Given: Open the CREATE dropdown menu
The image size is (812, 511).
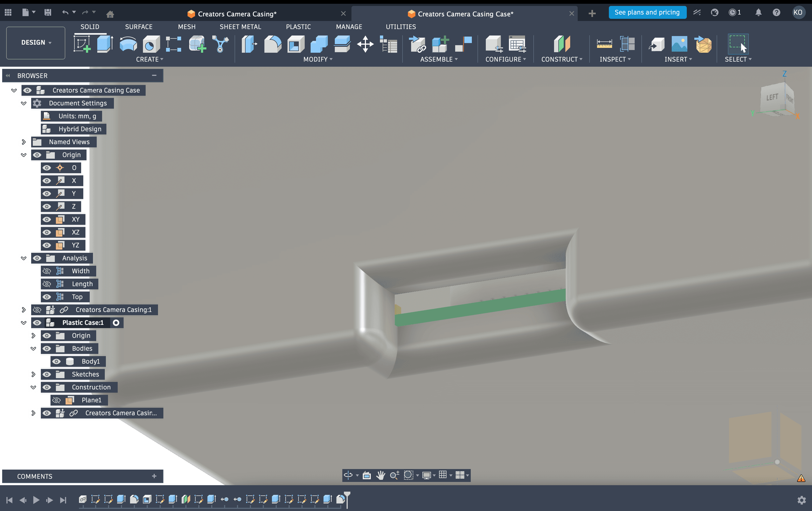Looking at the screenshot, I should (149, 59).
